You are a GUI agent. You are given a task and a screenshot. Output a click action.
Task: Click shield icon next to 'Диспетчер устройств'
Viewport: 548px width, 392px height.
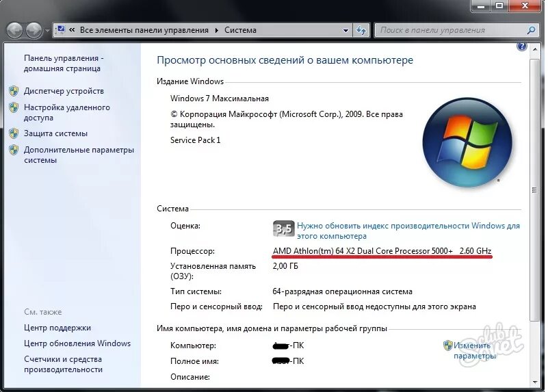[x=14, y=91]
